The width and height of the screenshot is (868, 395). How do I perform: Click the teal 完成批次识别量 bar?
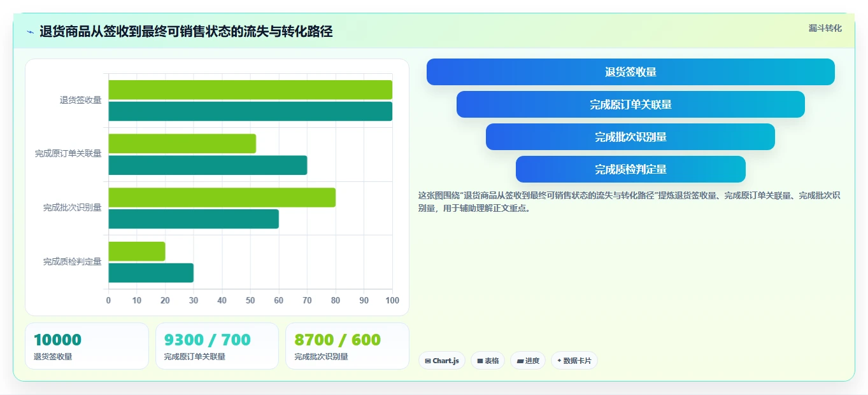coord(194,219)
